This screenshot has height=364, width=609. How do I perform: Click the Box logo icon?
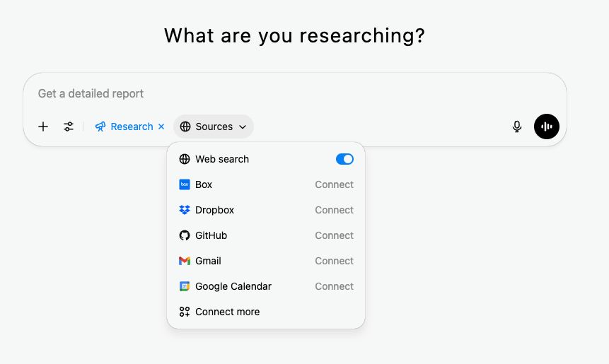pyautogui.click(x=185, y=184)
